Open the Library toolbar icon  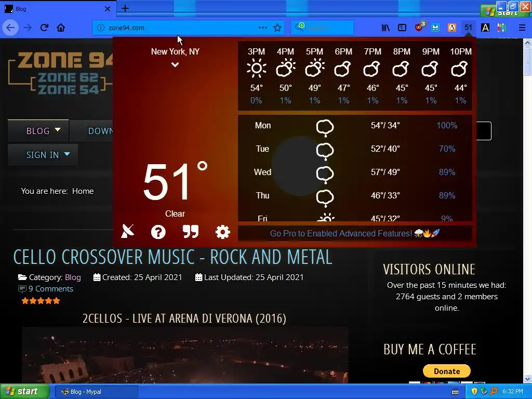[x=385, y=28]
